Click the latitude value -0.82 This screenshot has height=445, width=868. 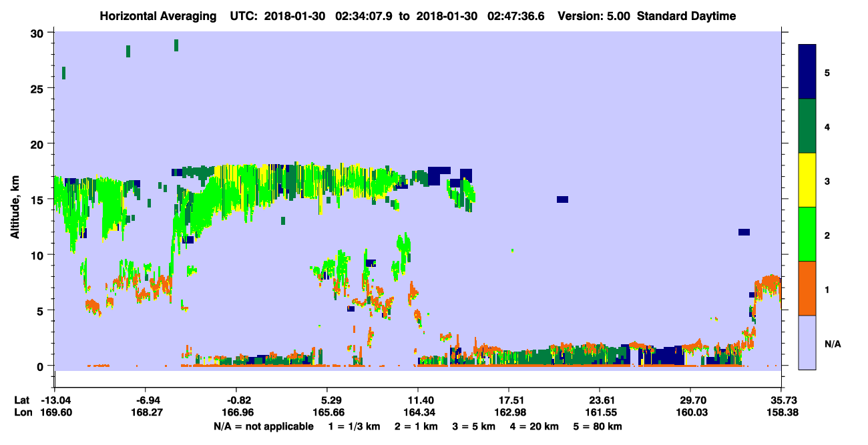(x=238, y=400)
